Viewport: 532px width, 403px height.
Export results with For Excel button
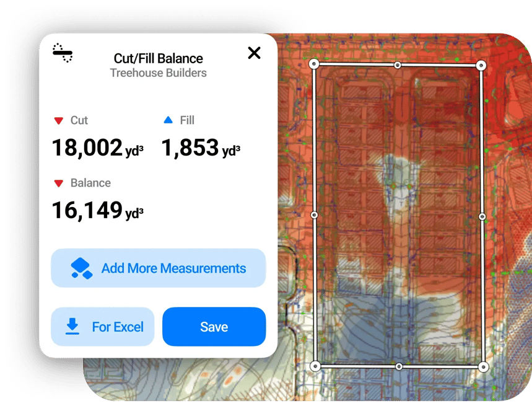[102, 327]
